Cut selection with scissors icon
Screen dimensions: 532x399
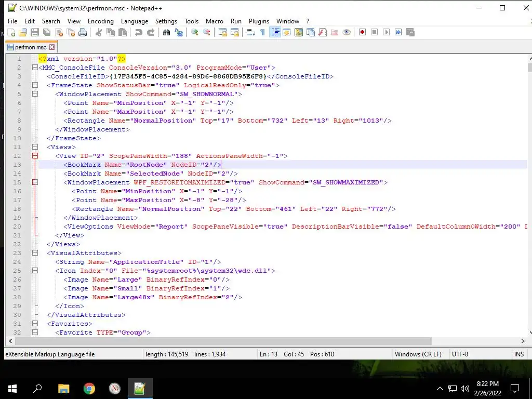click(98, 32)
